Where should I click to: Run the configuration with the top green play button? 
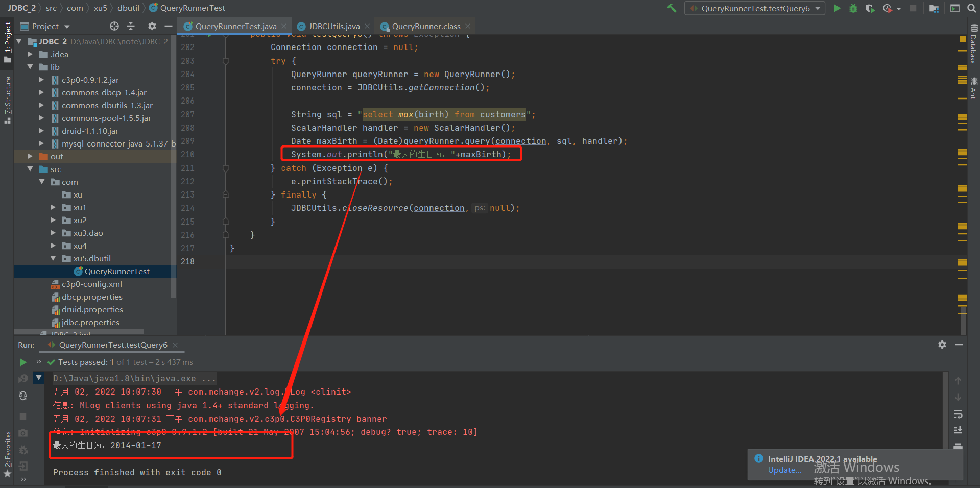point(837,8)
